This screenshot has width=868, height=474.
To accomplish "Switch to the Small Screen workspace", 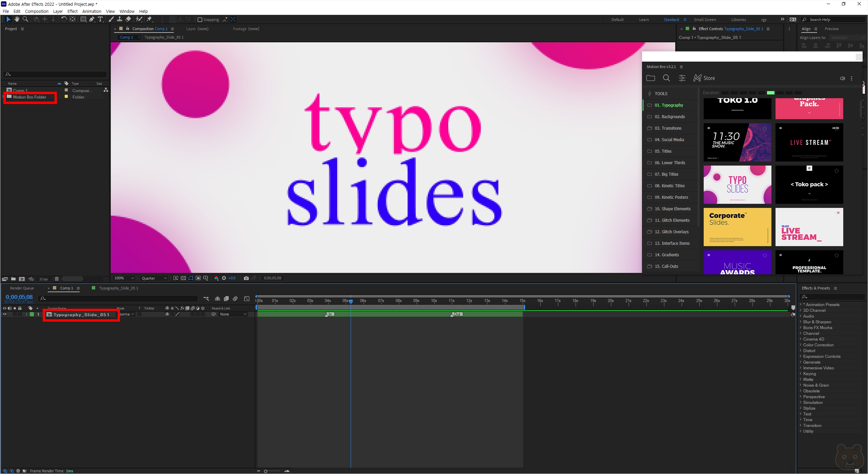I will click(705, 20).
